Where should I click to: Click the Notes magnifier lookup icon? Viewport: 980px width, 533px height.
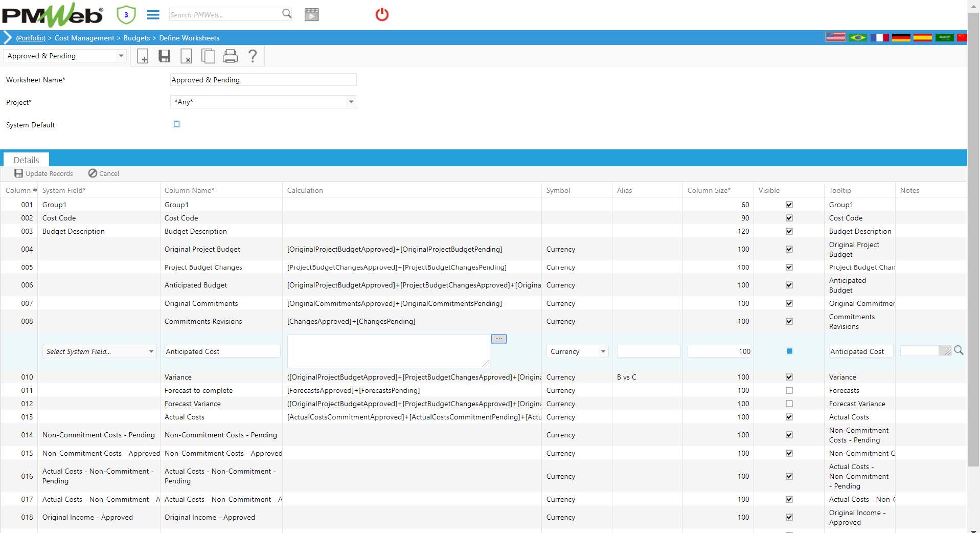pos(959,350)
